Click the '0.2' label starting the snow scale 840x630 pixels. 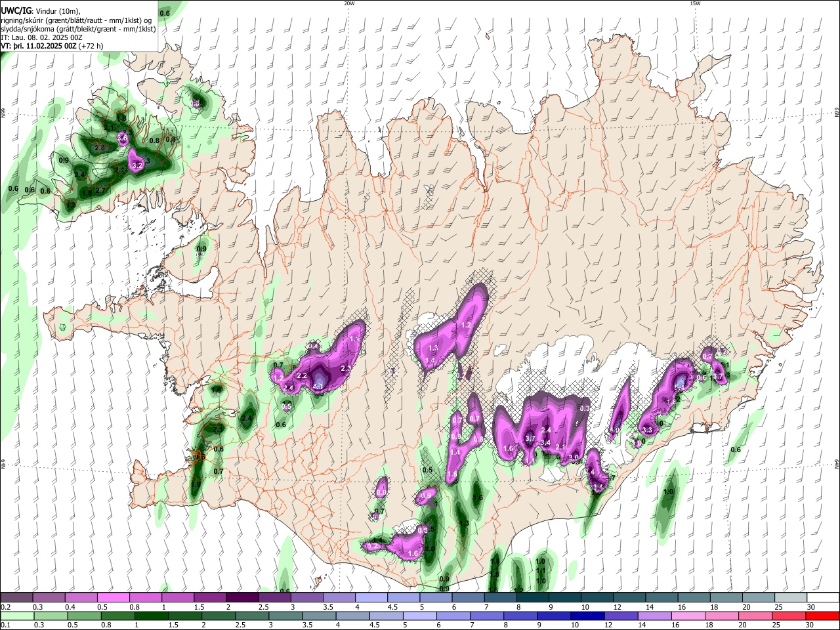point(5,607)
